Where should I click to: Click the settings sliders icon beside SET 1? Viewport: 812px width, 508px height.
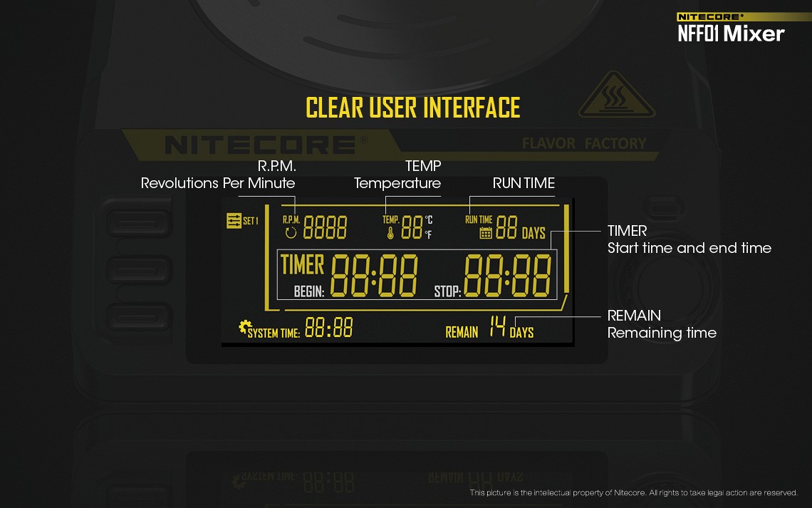coord(234,221)
